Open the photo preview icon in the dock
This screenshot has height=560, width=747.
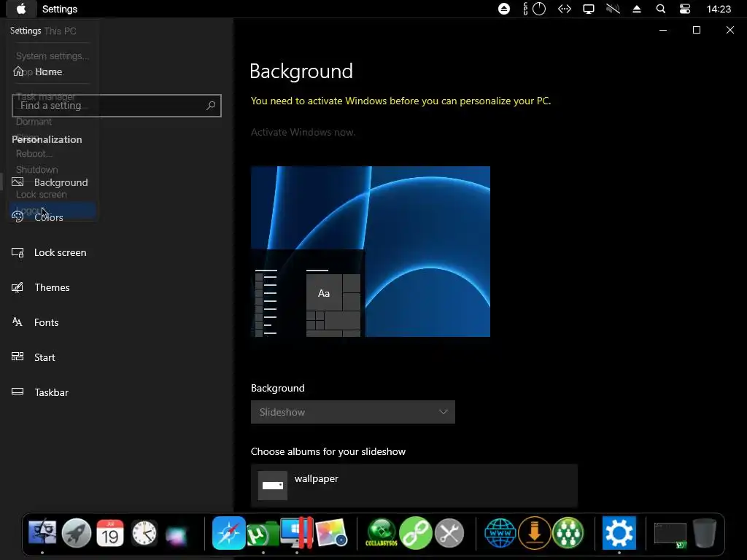pos(331,533)
